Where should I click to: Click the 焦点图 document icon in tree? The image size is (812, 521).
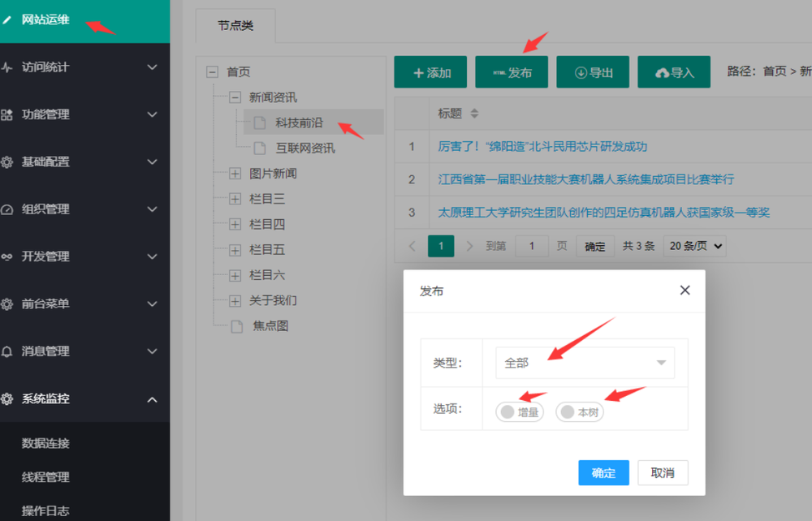pos(236,326)
